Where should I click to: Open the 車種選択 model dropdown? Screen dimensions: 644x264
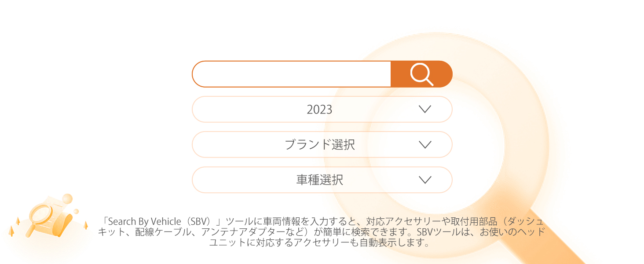click(x=322, y=180)
